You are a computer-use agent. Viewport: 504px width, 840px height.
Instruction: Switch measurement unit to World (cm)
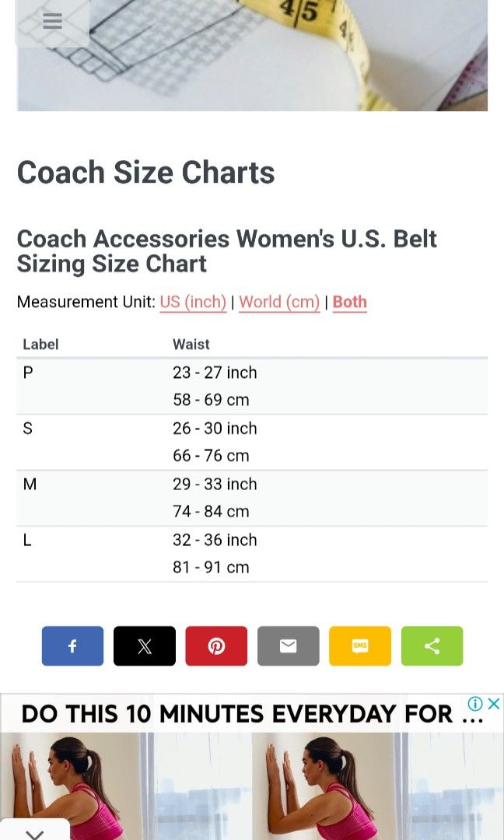click(279, 302)
